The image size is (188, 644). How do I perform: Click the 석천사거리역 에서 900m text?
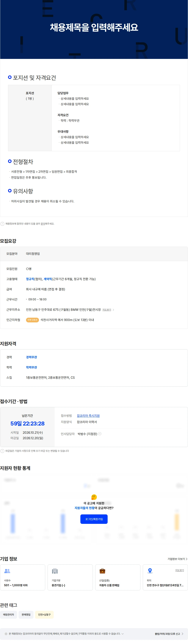[67, 320]
